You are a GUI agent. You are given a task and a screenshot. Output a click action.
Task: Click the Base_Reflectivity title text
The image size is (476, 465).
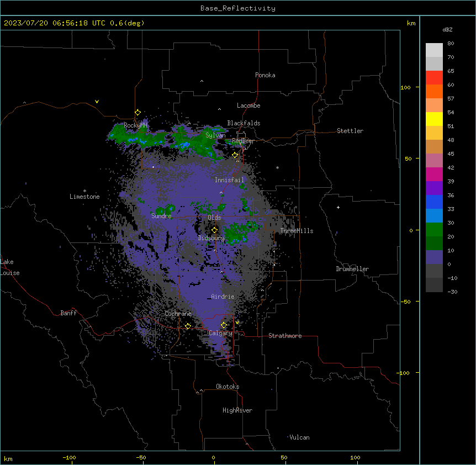point(238,8)
